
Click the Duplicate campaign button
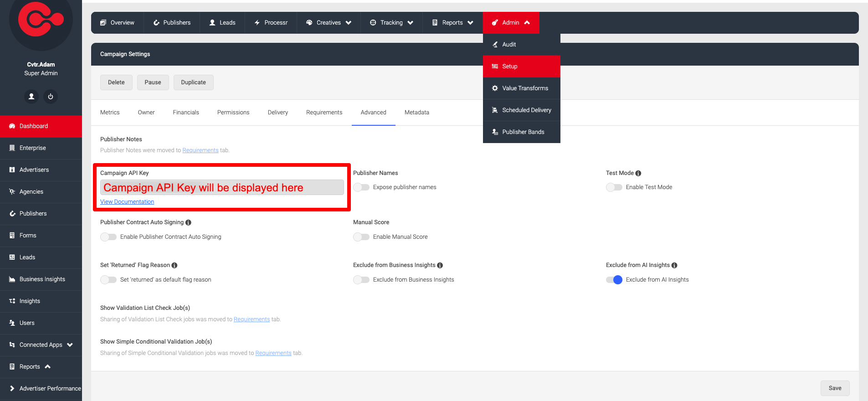point(194,82)
